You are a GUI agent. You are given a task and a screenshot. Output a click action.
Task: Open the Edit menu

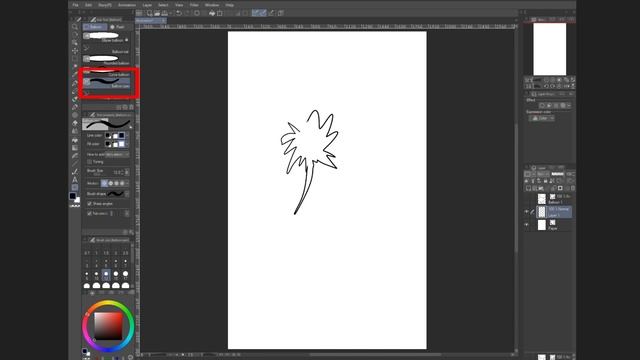(89, 5)
